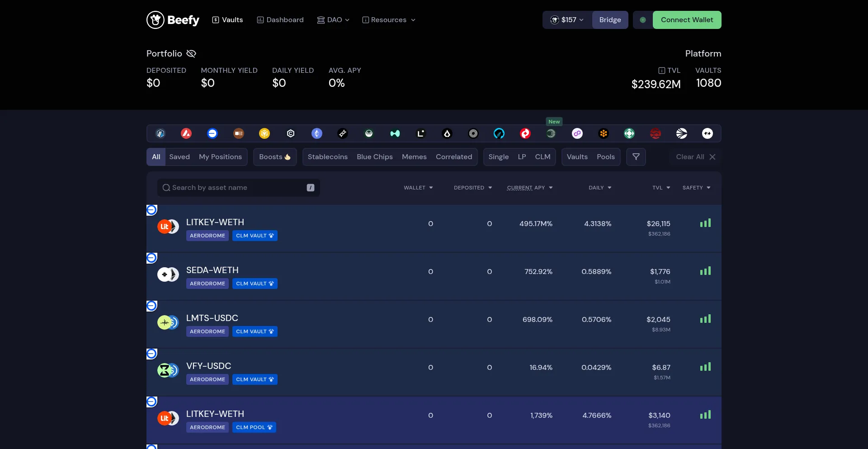868x449 pixels.
Task: Select the BNB chain filter icon
Action: [264, 133]
